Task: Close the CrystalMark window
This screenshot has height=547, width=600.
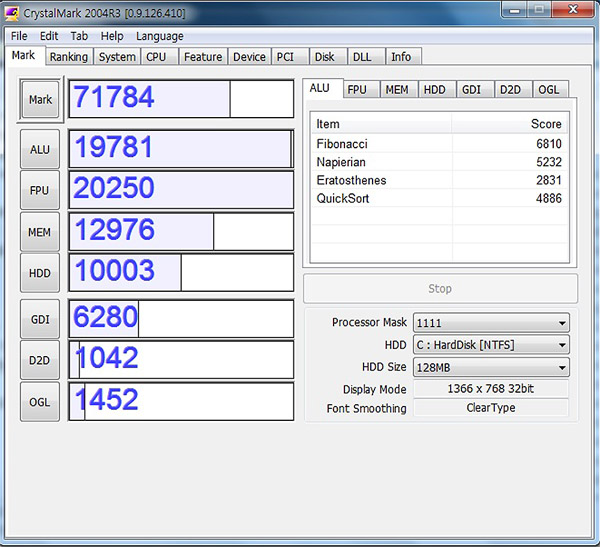Action: [x=572, y=9]
